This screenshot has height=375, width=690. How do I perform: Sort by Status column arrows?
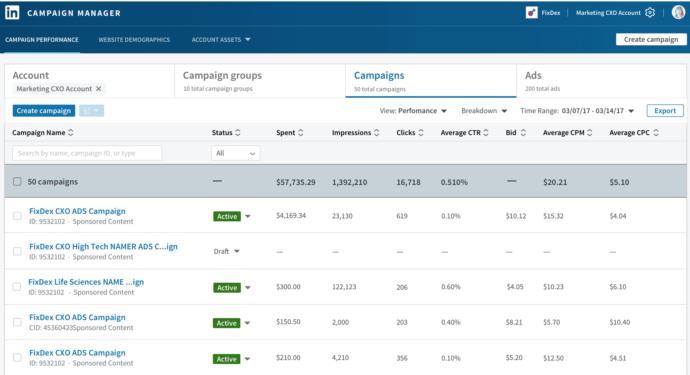[238, 132]
